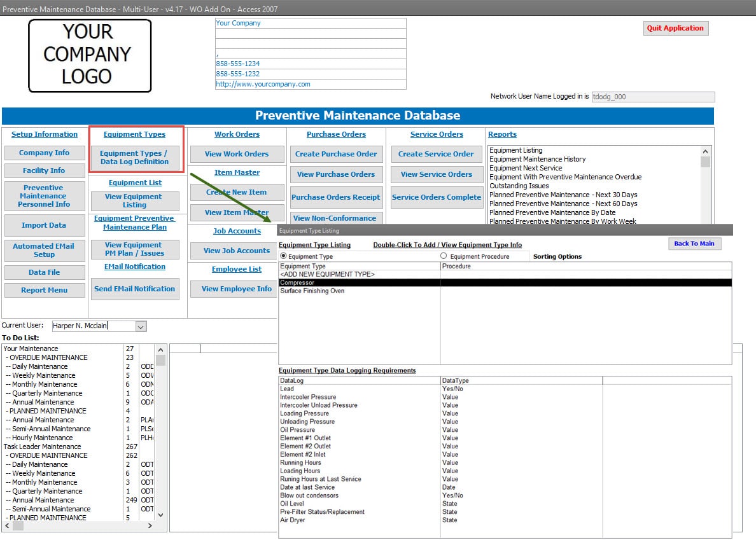Click To Do List scroll up arrow

(160, 350)
